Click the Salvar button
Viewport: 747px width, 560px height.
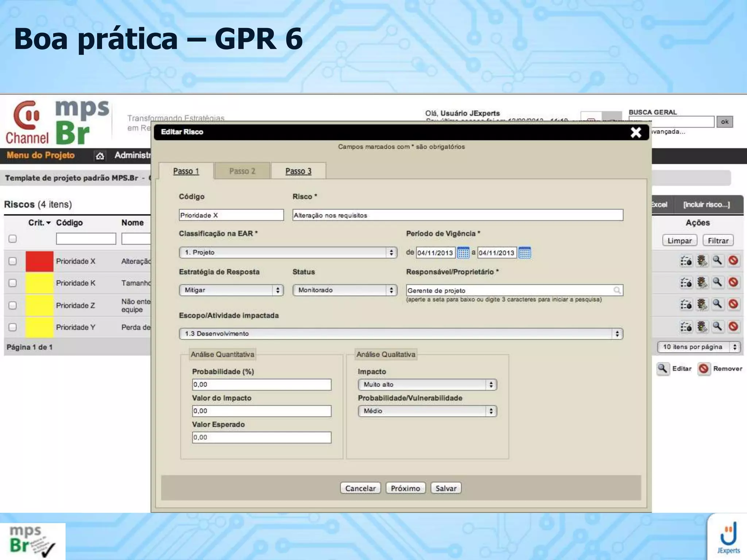(x=446, y=488)
